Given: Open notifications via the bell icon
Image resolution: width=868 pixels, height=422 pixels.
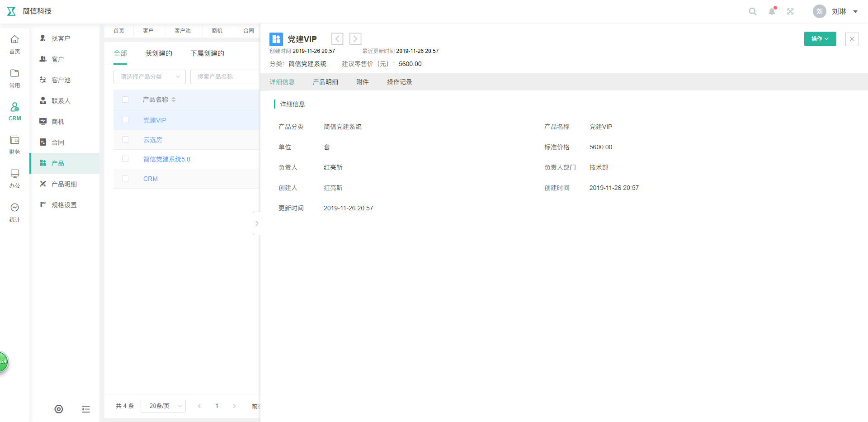Looking at the screenshot, I should [x=771, y=11].
